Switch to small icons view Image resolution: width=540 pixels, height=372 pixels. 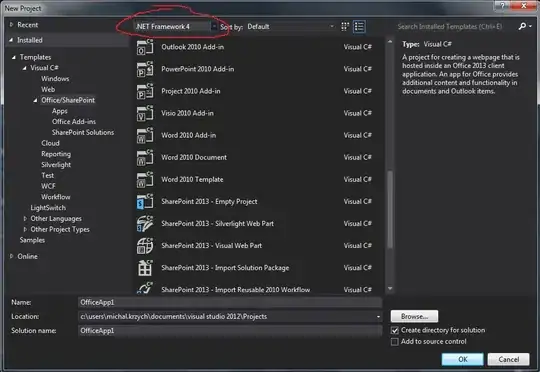click(x=345, y=27)
